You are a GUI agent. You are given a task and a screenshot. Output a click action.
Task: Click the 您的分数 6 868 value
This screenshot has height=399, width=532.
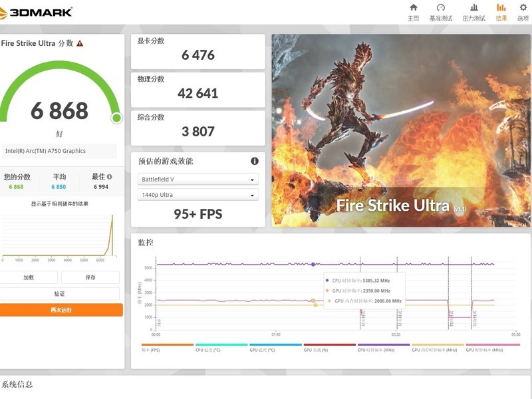coord(16,187)
